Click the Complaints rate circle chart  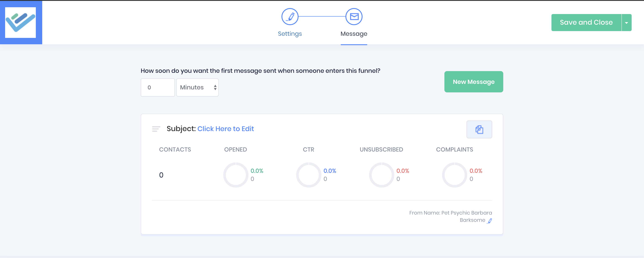(x=454, y=175)
